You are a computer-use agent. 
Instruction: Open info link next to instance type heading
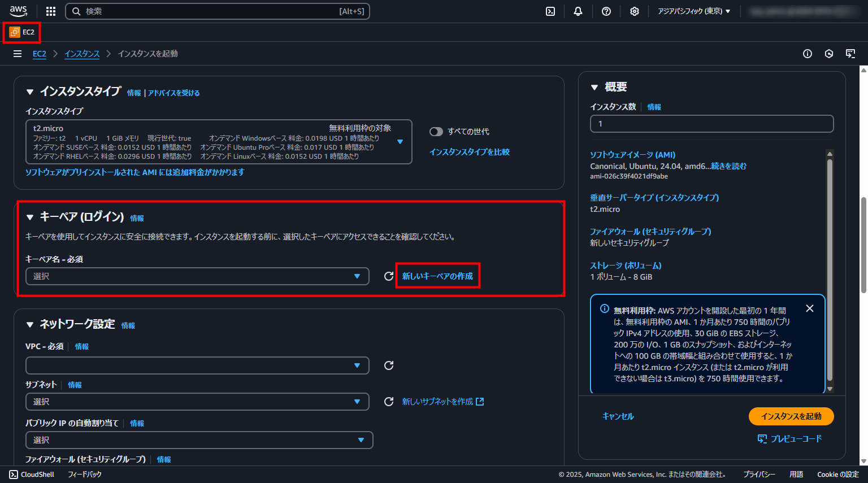coord(134,93)
